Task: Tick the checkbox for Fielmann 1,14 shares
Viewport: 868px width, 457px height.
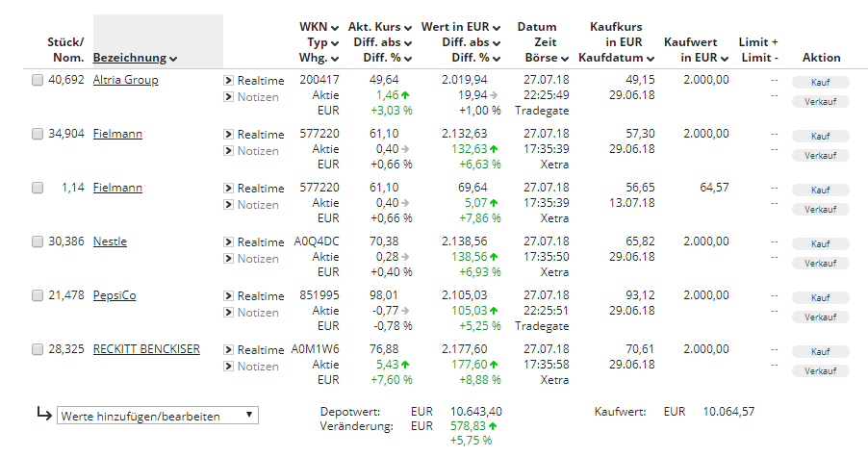Action: pyautogui.click(x=38, y=188)
